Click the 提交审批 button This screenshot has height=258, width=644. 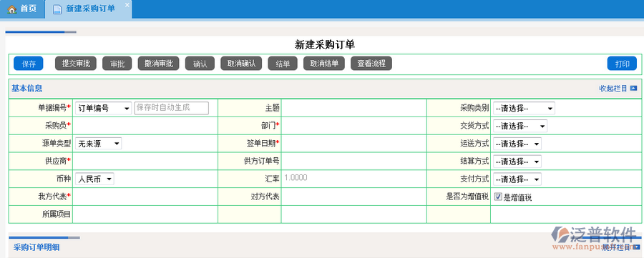[76, 63]
